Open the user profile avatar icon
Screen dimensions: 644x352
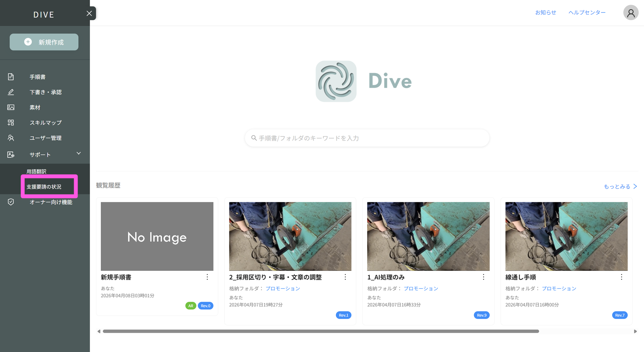[x=630, y=13]
